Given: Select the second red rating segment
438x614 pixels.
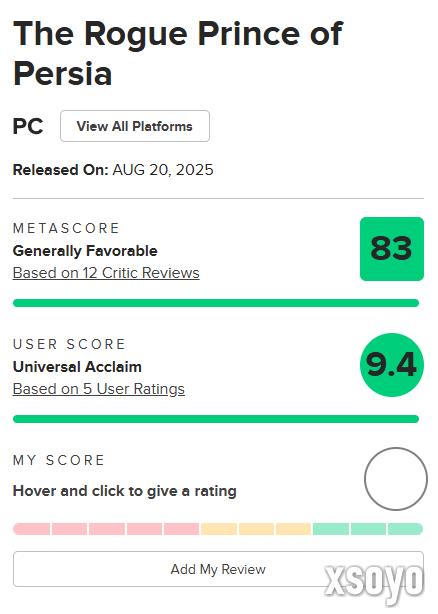Looking at the screenshot, I should point(69,529).
